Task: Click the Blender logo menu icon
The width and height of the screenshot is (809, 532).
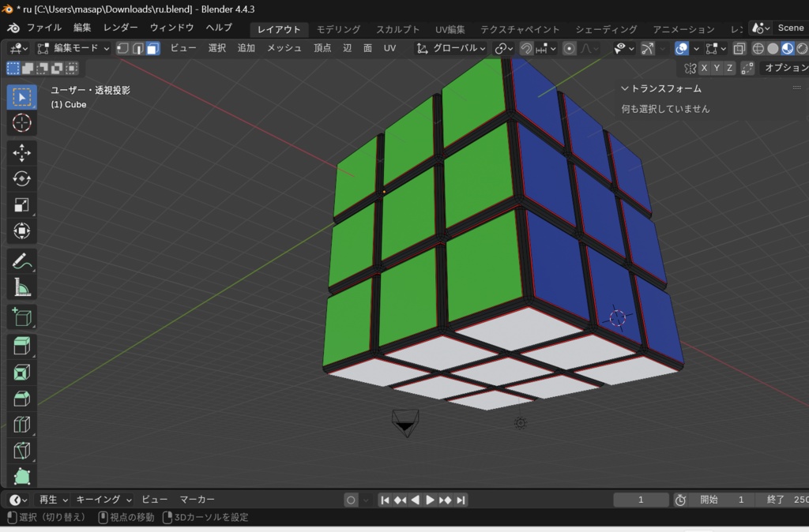Action: pos(13,28)
